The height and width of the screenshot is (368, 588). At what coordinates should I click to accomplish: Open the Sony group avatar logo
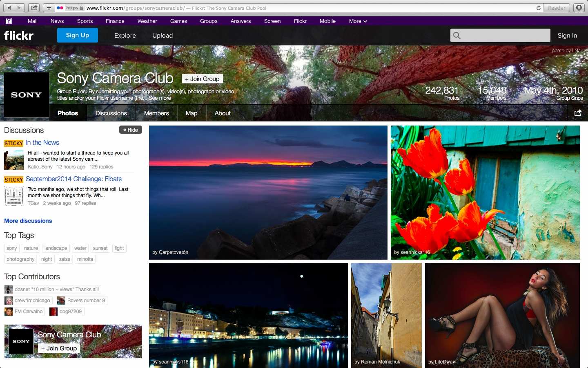[27, 95]
